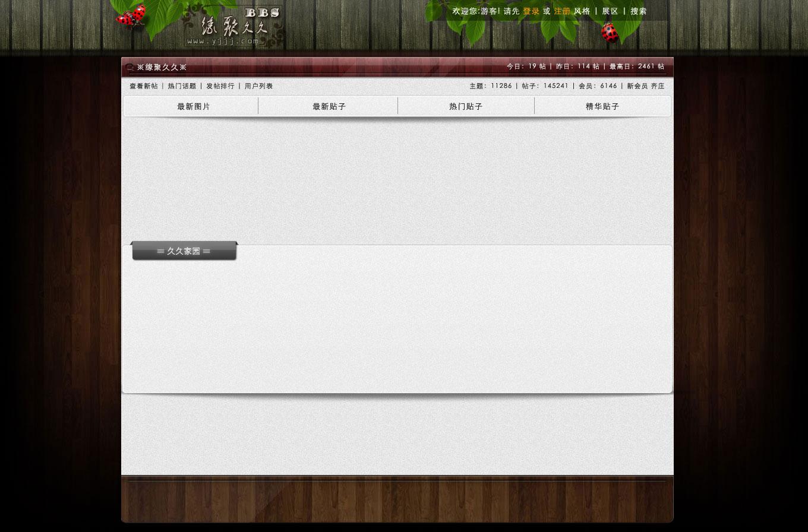Click the chat bubble icon beside ※缘聚久久※

[130, 68]
